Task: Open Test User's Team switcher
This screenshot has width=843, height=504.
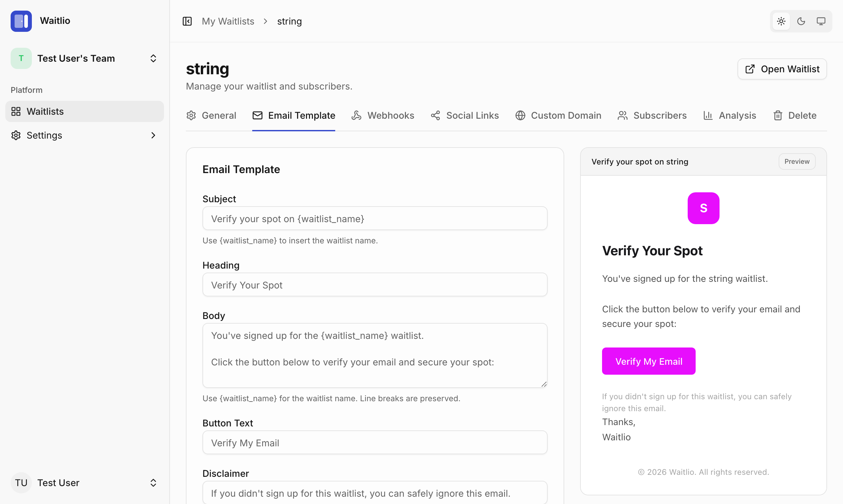Action: click(84, 58)
